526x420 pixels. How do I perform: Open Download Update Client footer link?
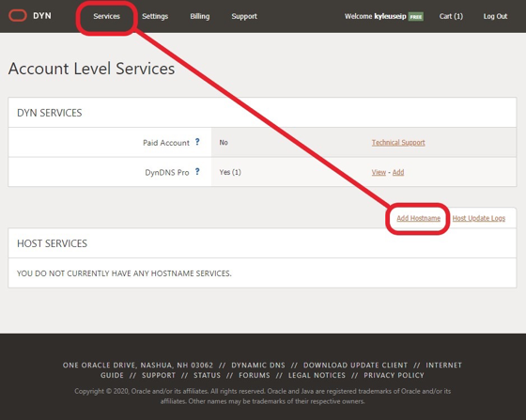pyautogui.click(x=356, y=365)
